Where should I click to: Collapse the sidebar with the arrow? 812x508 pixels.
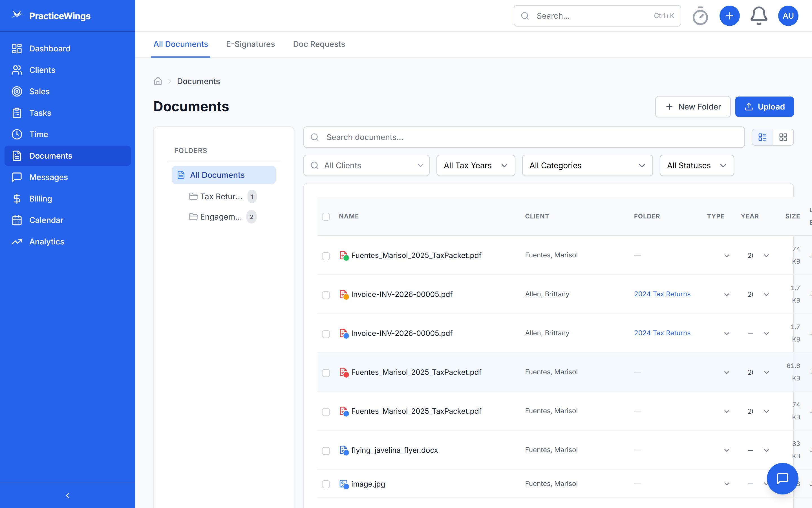pyautogui.click(x=67, y=496)
